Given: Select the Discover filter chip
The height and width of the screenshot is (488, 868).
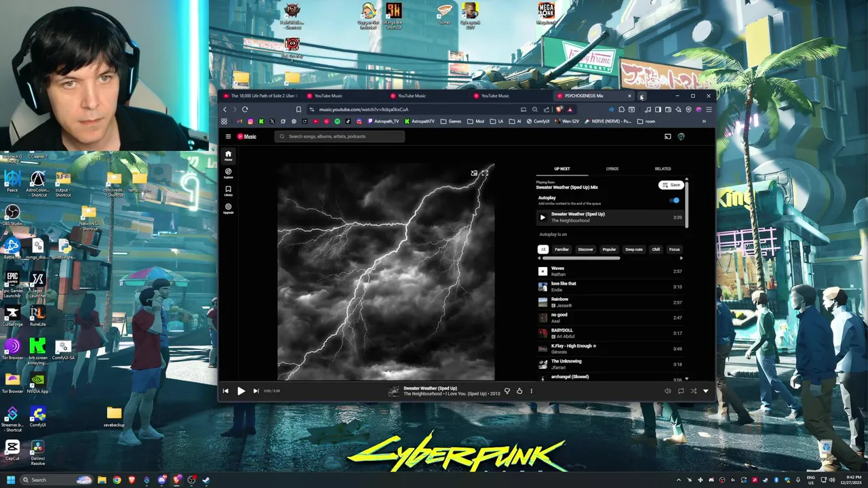Looking at the screenshot, I should [585, 249].
